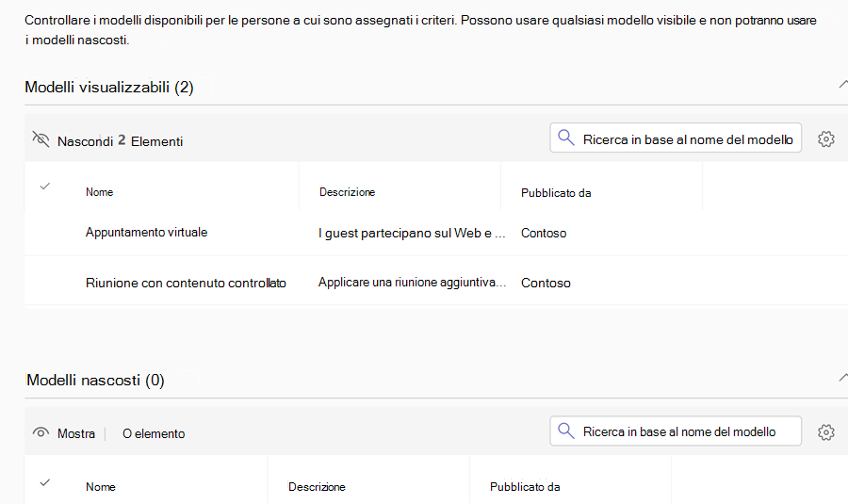848x504 pixels.
Task: Click the crossed-eye Nascondi icon
Action: [41, 139]
